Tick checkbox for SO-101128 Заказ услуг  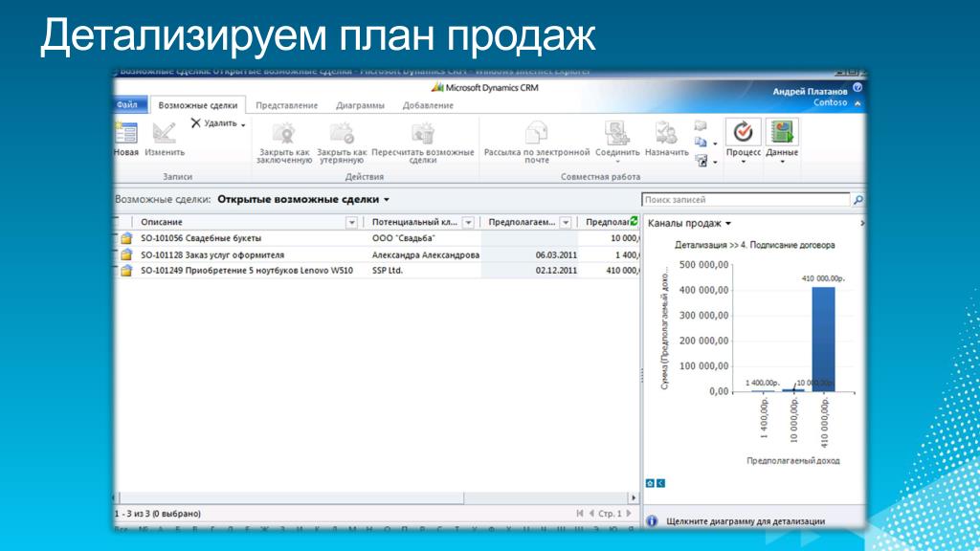pos(116,254)
